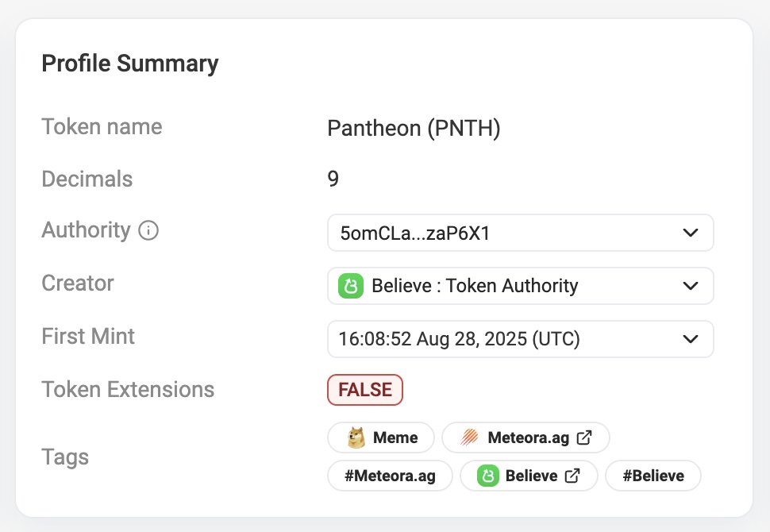Click the Meme tag
Viewport: 770px width, 532px height.
381,438
